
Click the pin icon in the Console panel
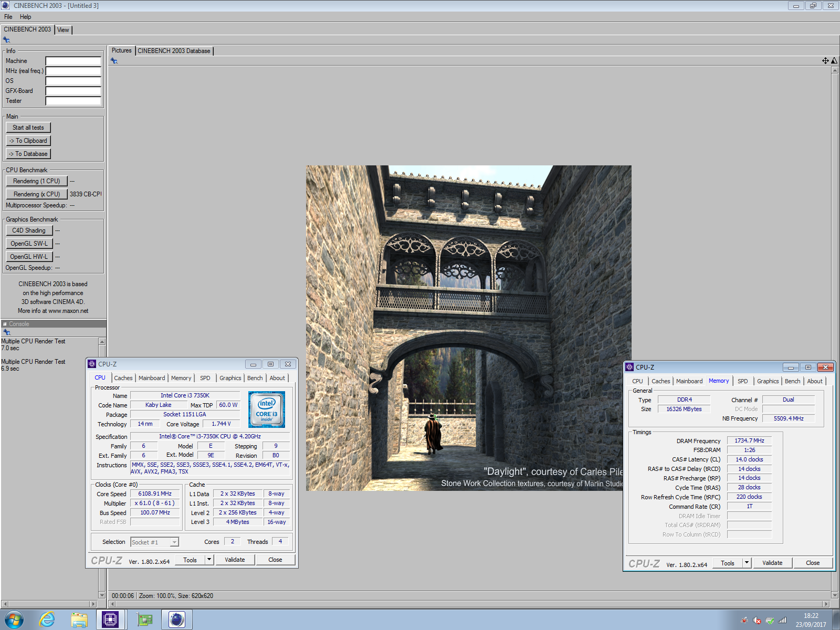pos(7,332)
